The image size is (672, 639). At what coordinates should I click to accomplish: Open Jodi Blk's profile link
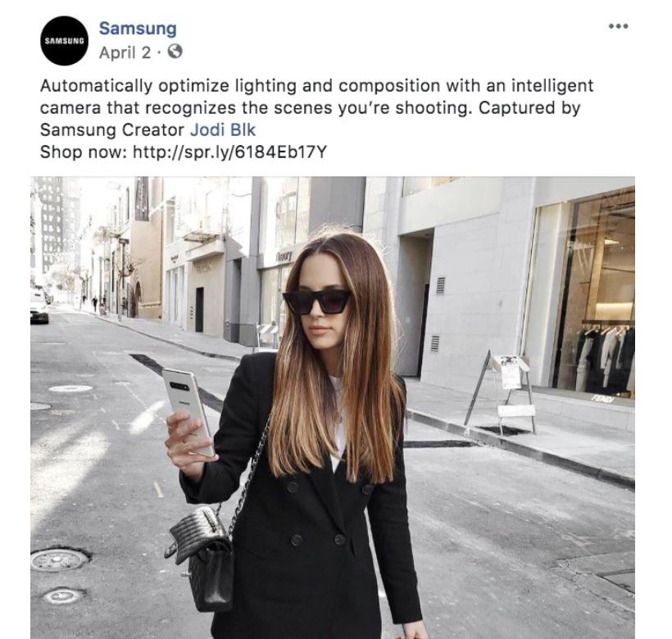(x=223, y=129)
